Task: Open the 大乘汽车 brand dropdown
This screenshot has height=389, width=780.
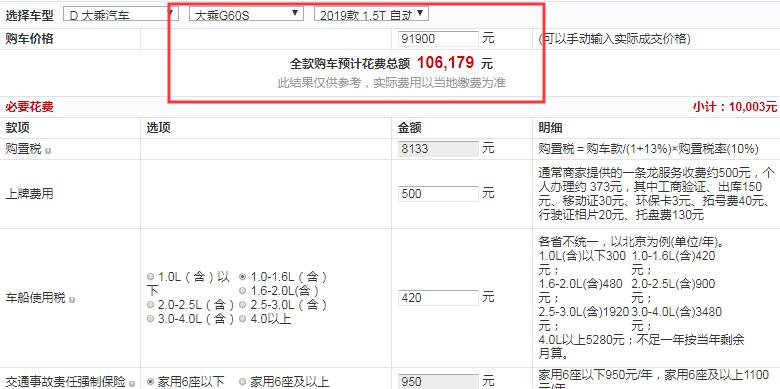Action: 121,14
